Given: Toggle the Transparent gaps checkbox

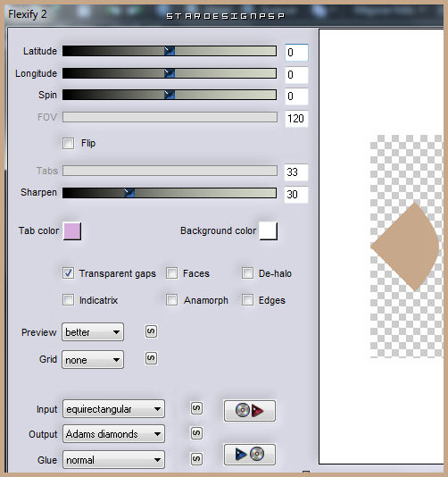Looking at the screenshot, I should point(68,272).
